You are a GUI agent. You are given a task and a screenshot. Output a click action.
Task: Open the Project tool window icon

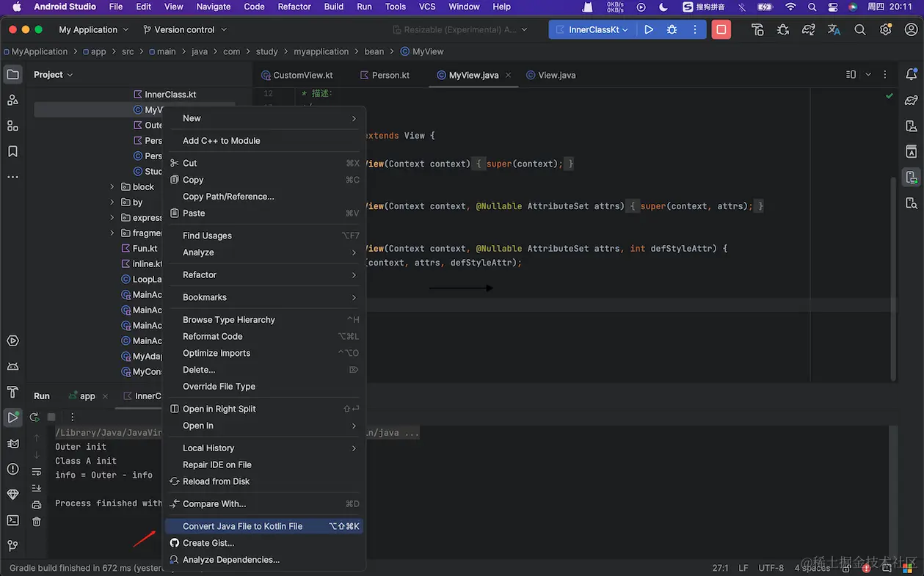click(x=12, y=74)
